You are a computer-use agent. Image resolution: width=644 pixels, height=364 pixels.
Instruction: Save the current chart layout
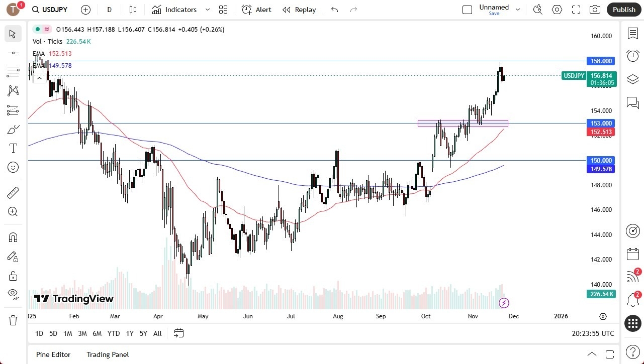[494, 14]
